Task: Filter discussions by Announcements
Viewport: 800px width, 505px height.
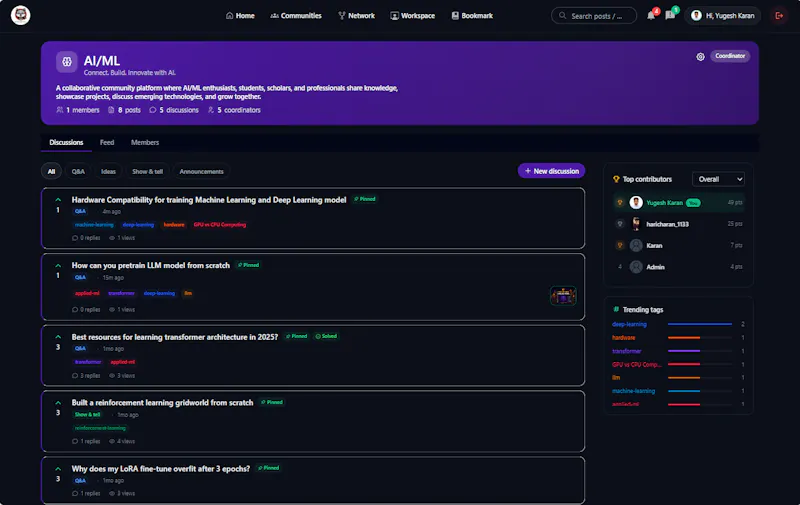Action: pyautogui.click(x=202, y=171)
